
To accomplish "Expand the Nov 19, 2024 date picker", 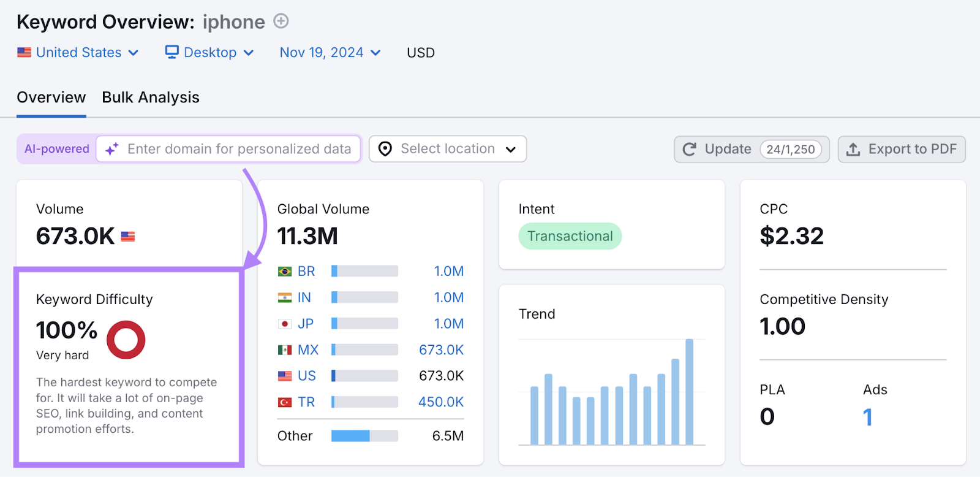I will pos(330,53).
